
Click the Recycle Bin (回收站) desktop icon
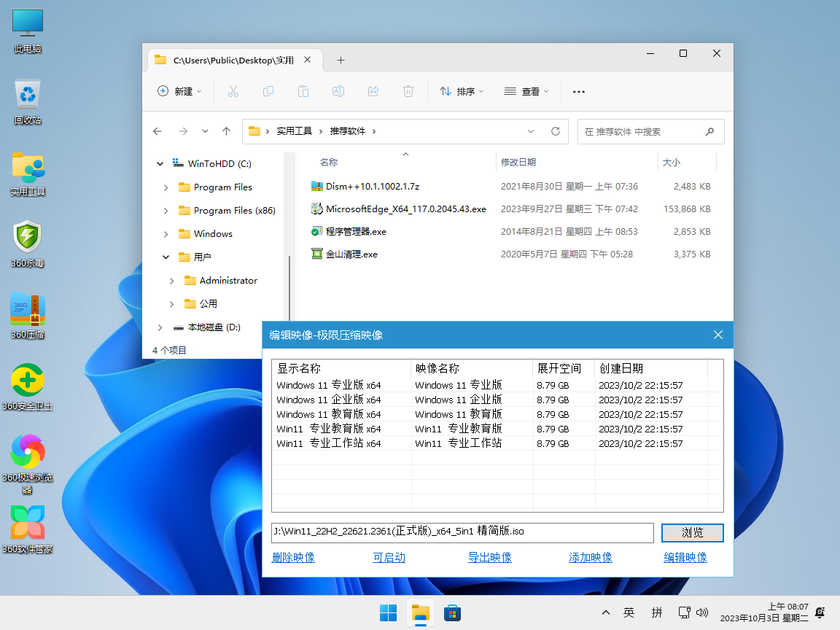click(28, 95)
